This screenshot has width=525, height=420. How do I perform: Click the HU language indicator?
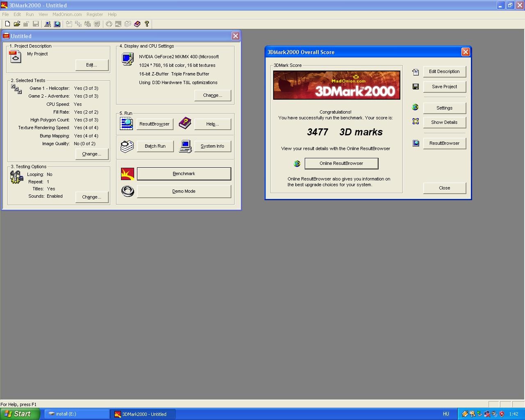pos(446,414)
